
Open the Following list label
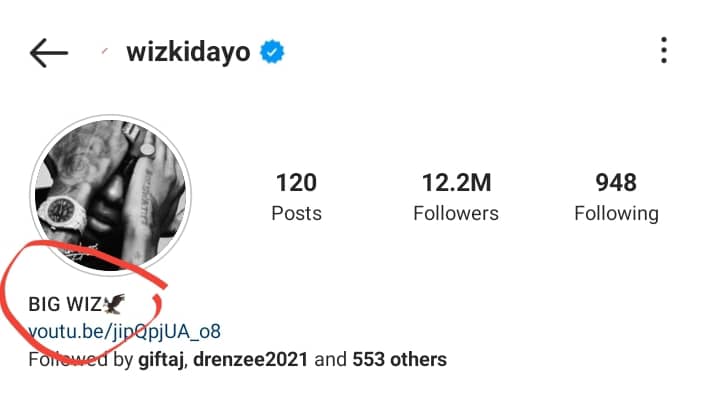[616, 214]
